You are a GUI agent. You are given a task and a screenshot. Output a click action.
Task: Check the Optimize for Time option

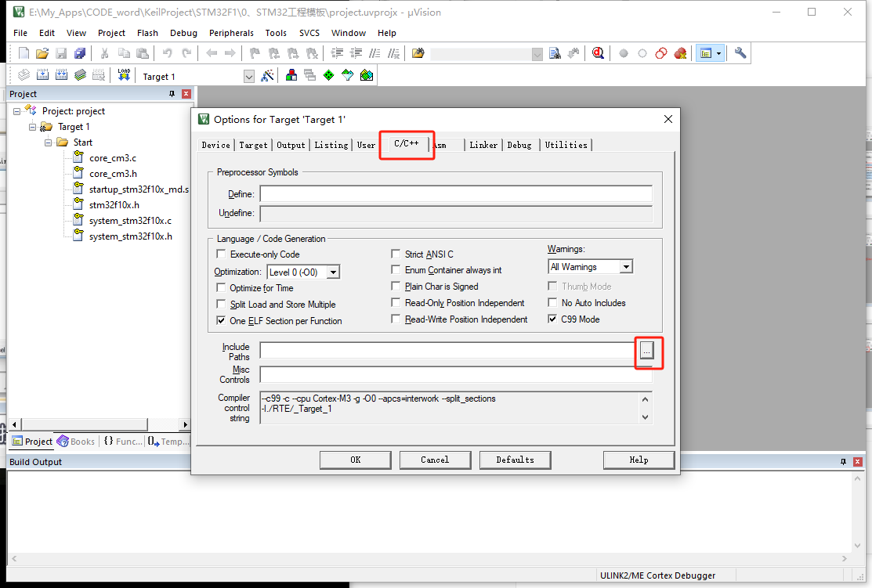tap(222, 288)
